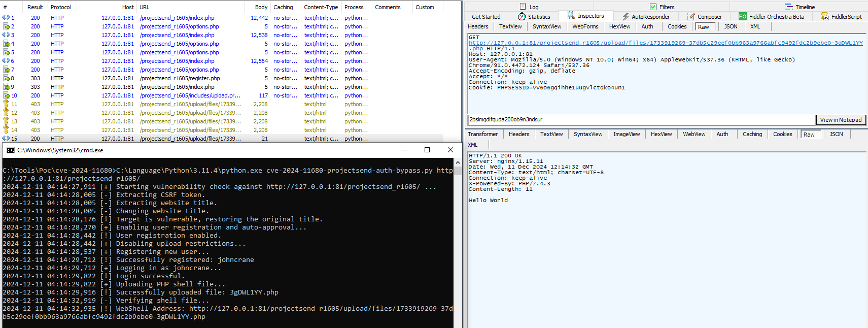Screen dimensions: 868x328
Task: Click 'Successfully registered: johncrane' in cmd output
Action: pos(185,259)
